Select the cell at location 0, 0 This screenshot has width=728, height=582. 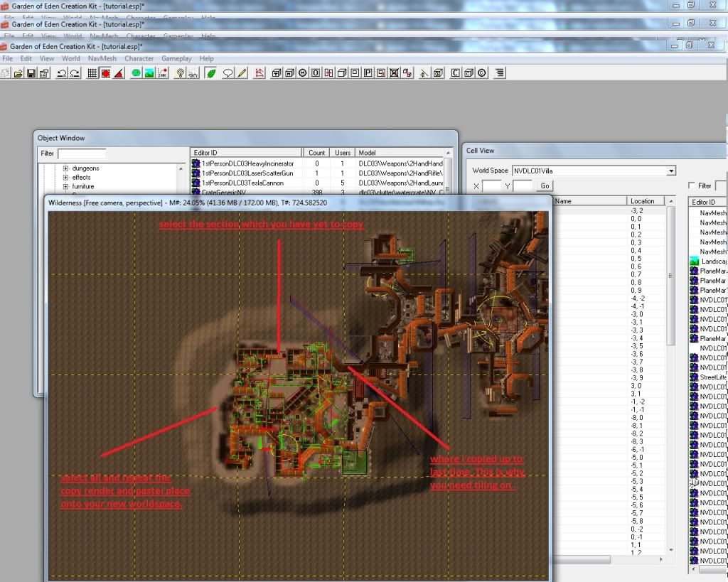pos(609,219)
